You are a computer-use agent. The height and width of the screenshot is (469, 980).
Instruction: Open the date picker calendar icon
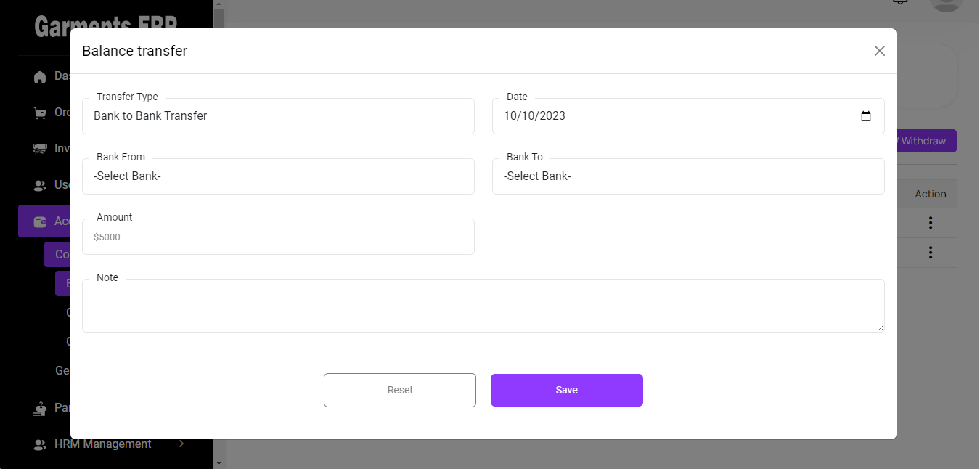(865, 116)
